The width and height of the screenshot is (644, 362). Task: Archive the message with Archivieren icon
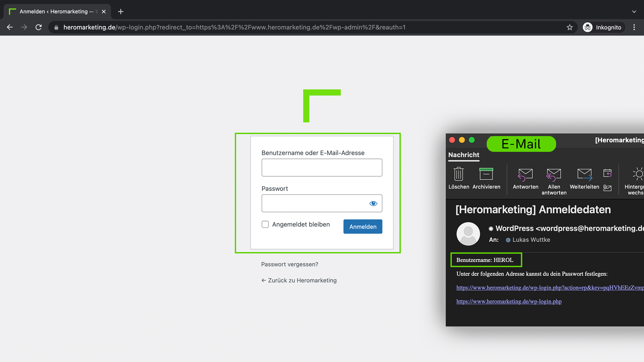click(x=486, y=178)
